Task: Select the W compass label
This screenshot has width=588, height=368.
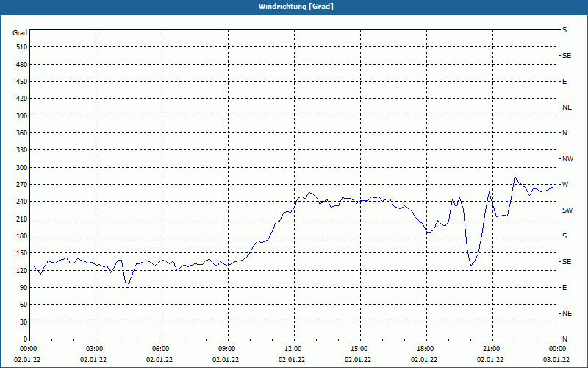Action: (565, 185)
